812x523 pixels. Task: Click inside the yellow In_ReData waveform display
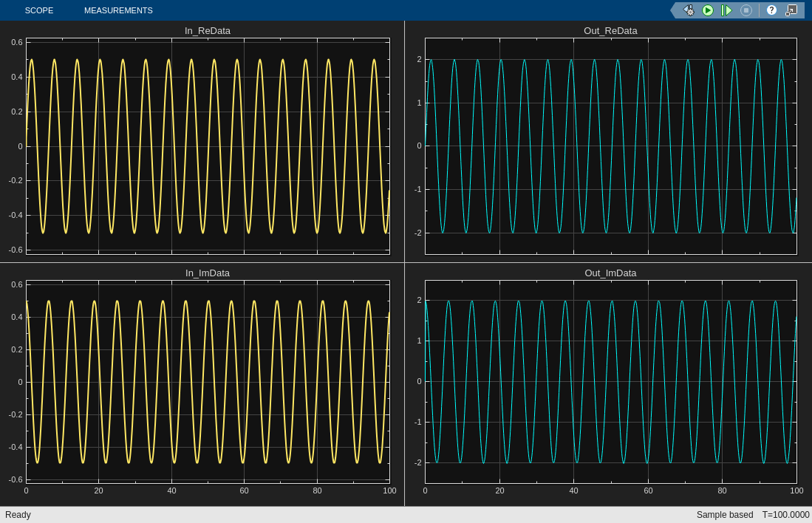[x=208, y=146]
